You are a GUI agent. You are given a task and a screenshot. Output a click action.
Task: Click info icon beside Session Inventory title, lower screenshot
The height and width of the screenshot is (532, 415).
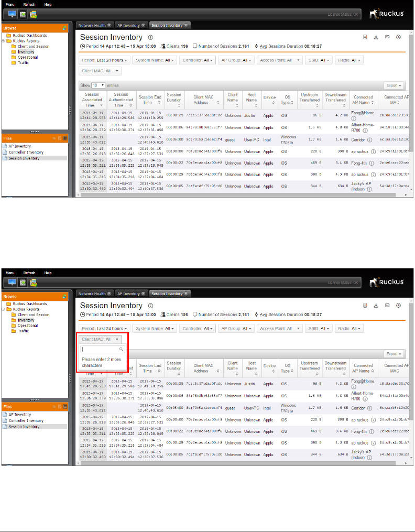[151, 306]
